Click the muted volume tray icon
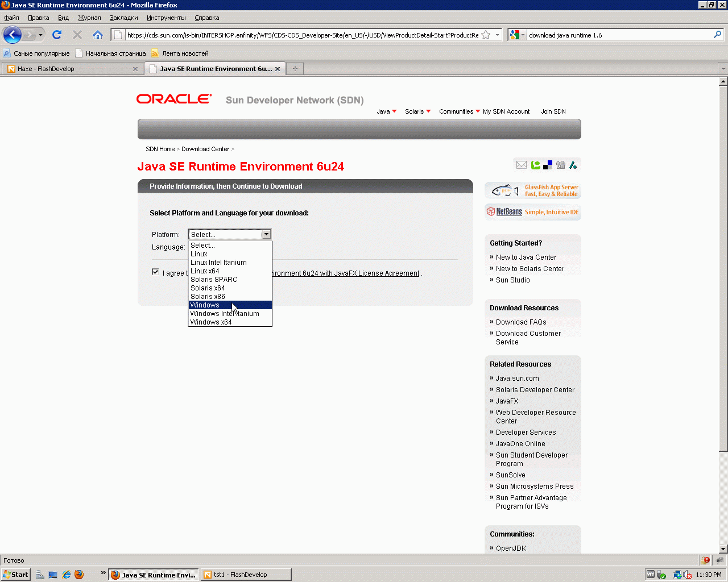 pos(687,575)
